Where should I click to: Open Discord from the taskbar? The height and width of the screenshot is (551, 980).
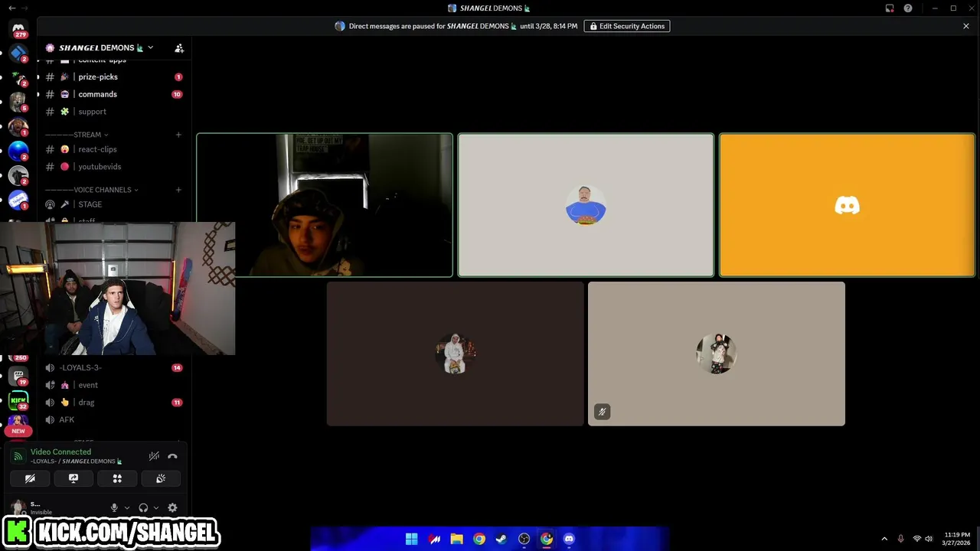569,539
